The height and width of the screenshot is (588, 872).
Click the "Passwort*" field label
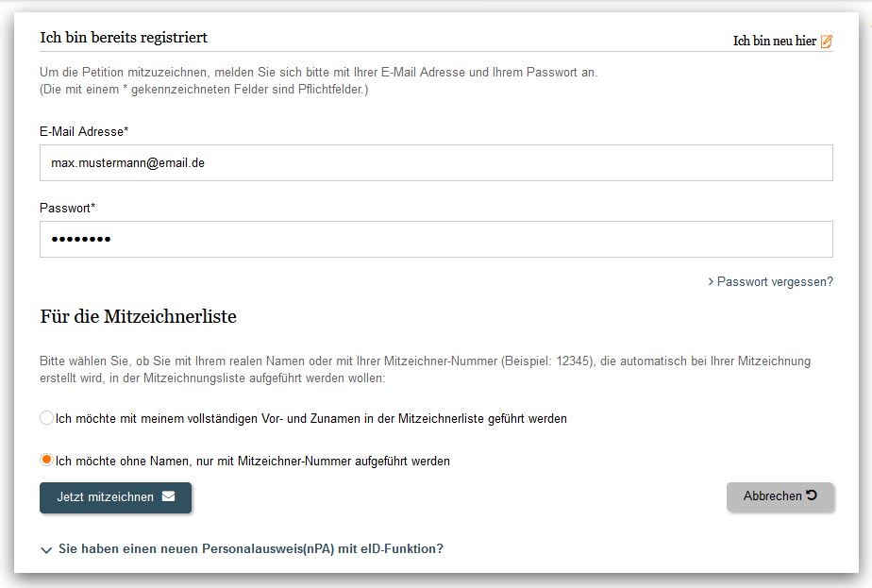click(68, 208)
